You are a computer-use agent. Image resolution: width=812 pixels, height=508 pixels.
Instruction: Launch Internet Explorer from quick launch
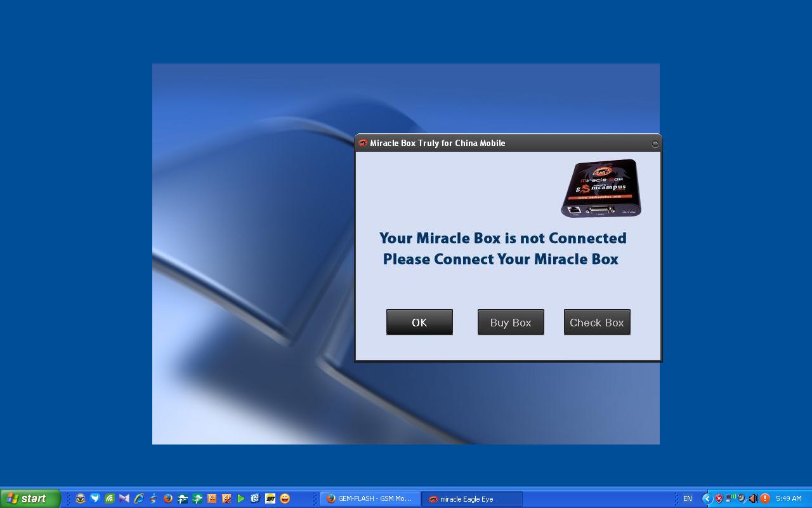139,498
